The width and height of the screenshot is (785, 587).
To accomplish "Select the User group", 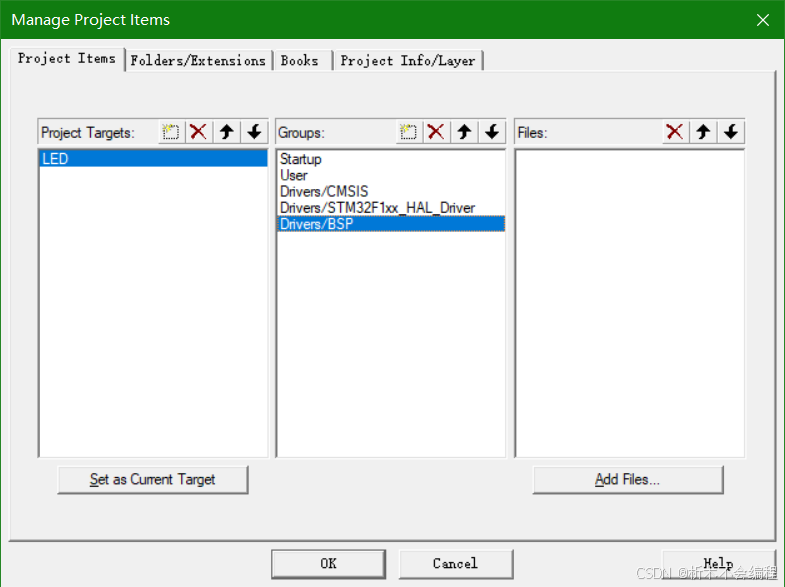I will point(390,175).
